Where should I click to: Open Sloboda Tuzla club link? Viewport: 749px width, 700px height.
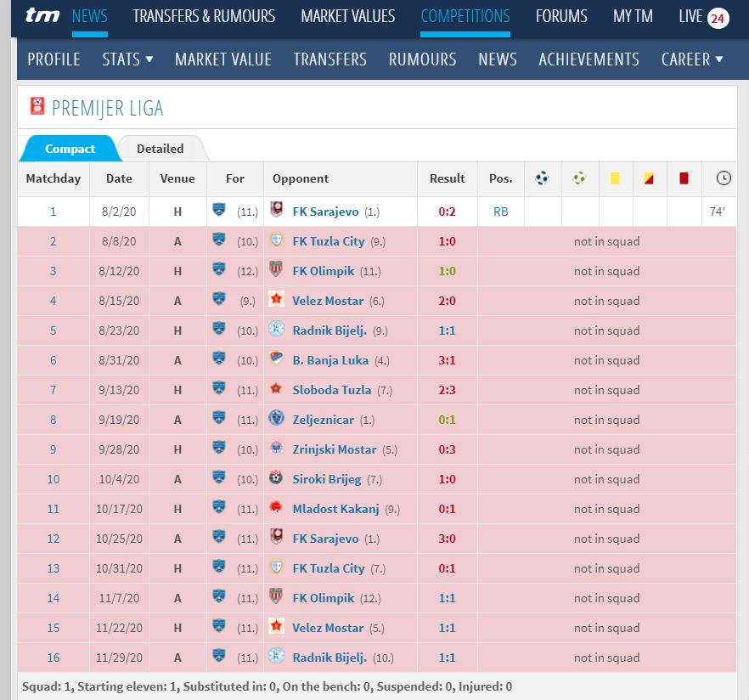pyautogui.click(x=331, y=390)
